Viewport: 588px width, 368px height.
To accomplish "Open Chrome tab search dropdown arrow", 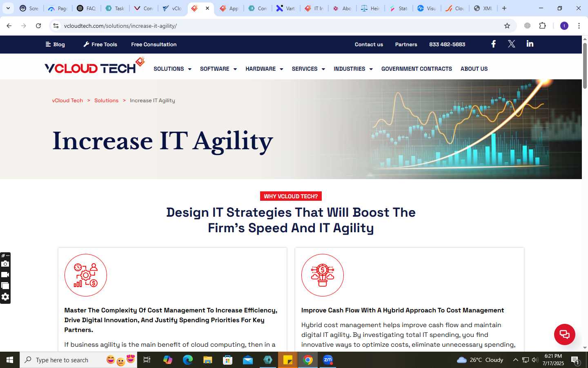I will [8, 8].
